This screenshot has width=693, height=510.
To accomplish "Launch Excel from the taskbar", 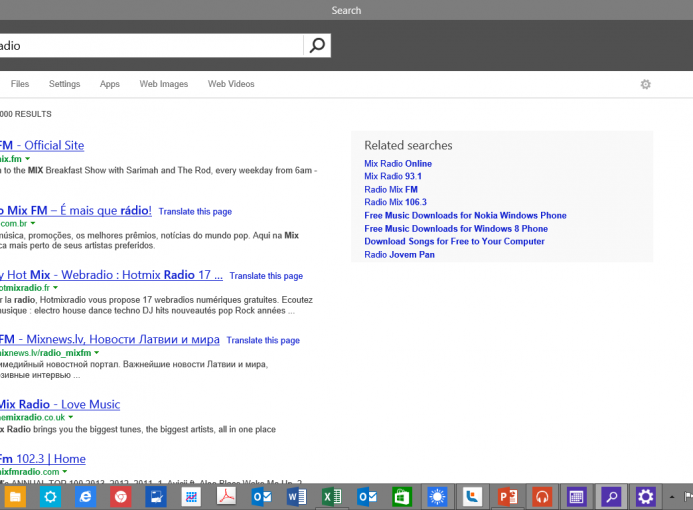I will click(331, 496).
